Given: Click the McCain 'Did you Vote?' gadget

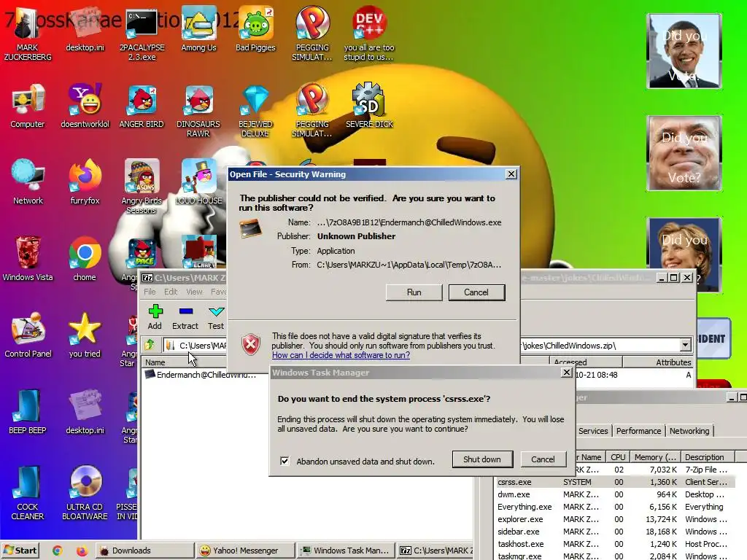Looking at the screenshot, I should coord(684,153).
